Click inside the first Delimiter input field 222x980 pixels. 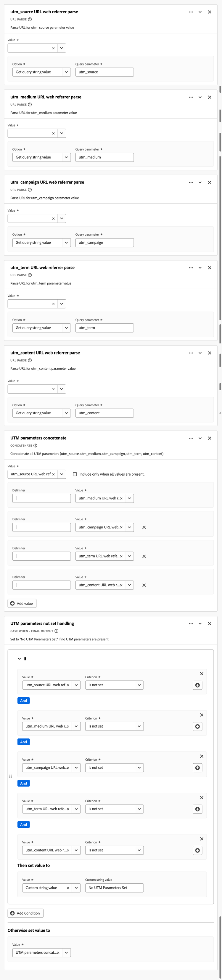(x=41, y=498)
